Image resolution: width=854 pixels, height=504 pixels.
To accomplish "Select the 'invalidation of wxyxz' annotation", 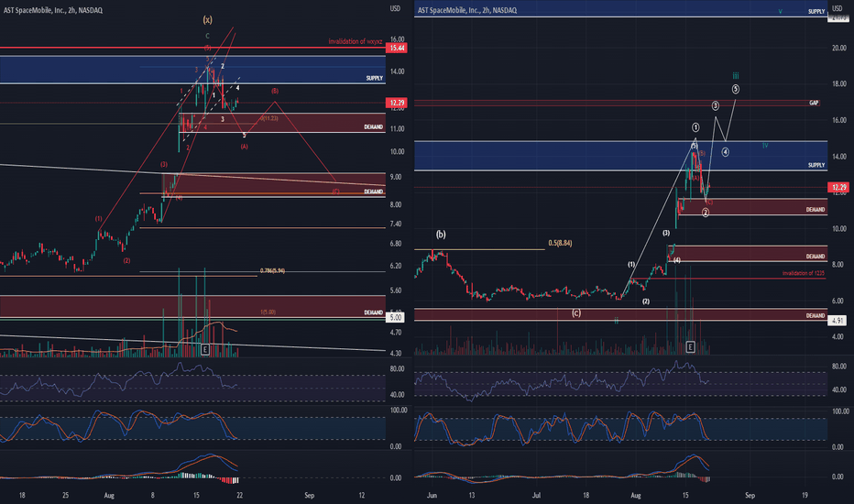I will pos(356,41).
